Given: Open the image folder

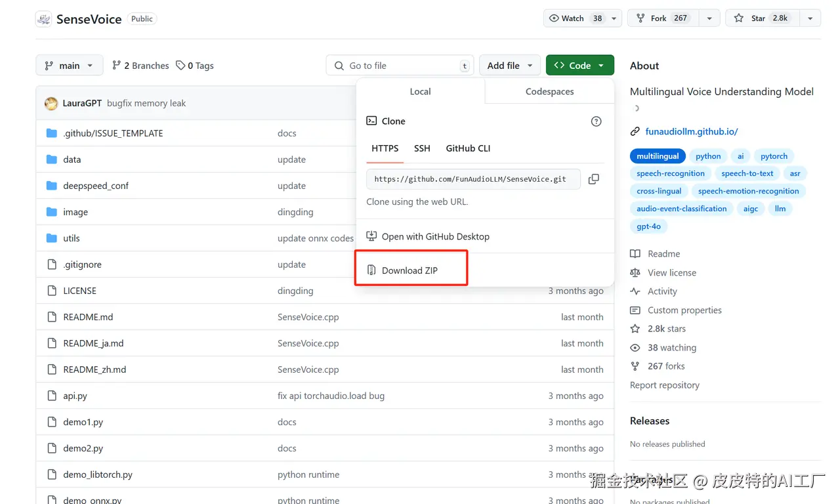Looking at the screenshot, I should tap(75, 212).
